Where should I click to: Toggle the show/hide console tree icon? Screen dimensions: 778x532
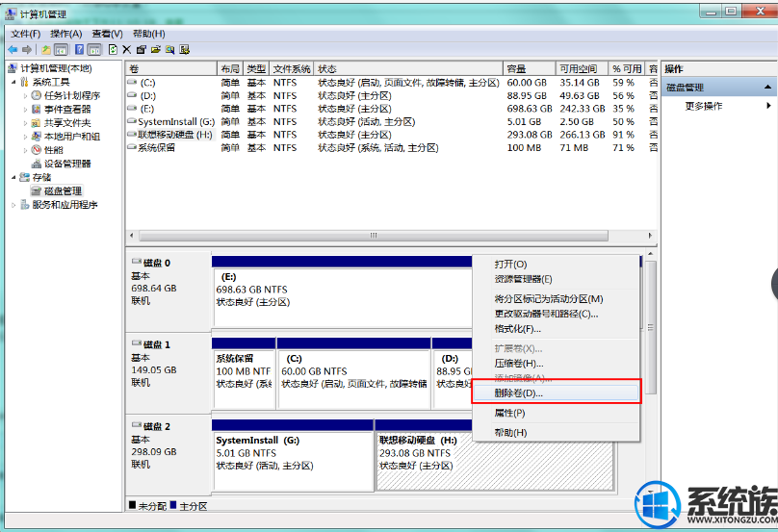click(61, 50)
